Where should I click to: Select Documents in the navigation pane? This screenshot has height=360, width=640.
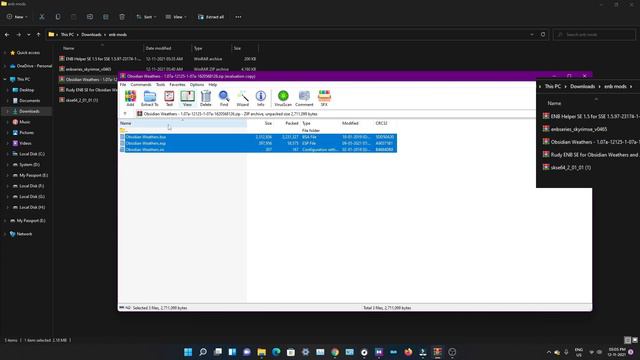tap(29, 100)
